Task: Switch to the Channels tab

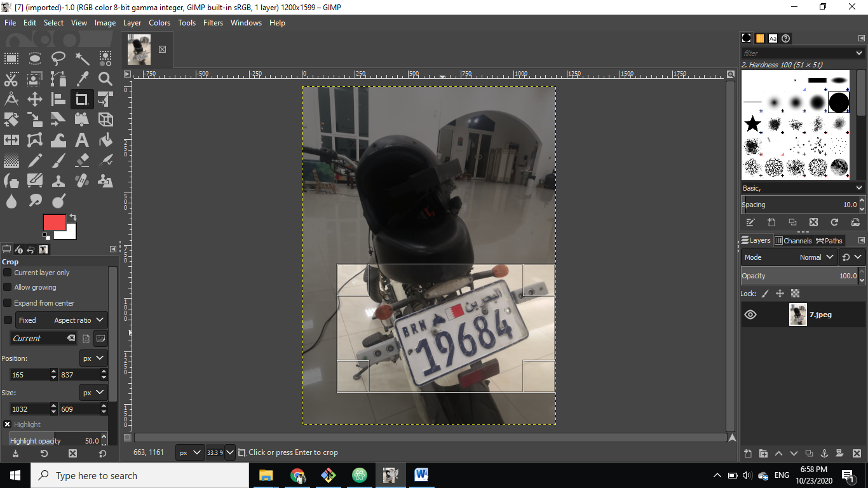Action: [x=793, y=241]
